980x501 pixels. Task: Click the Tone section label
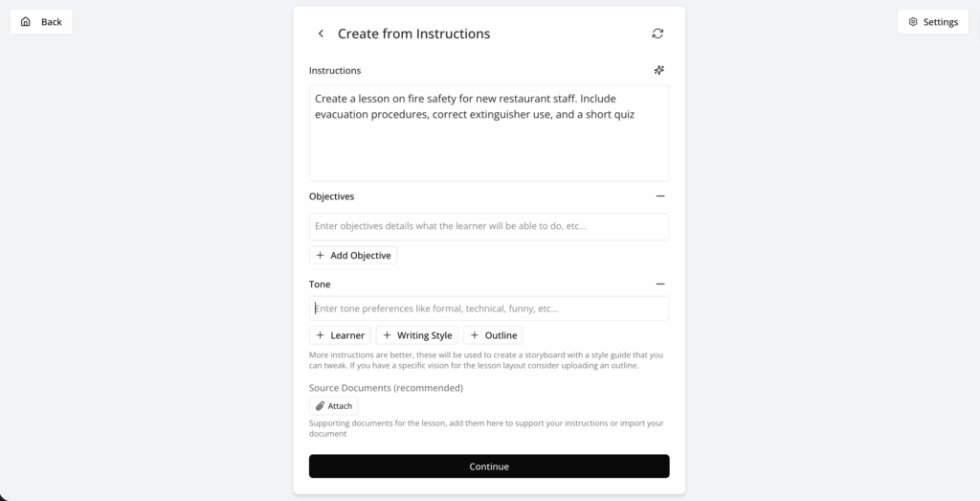[320, 285]
